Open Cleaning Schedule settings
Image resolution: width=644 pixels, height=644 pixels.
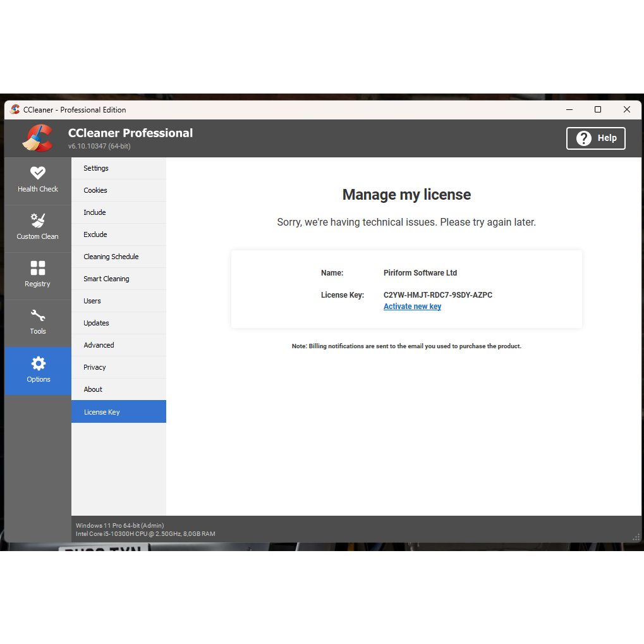(111, 257)
